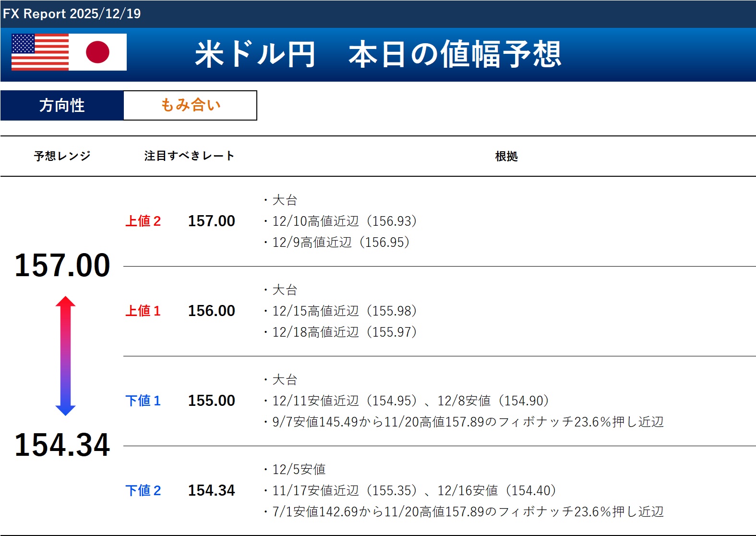Click the 156.00 rate value
The width and height of the screenshot is (756, 536).
click(x=211, y=311)
